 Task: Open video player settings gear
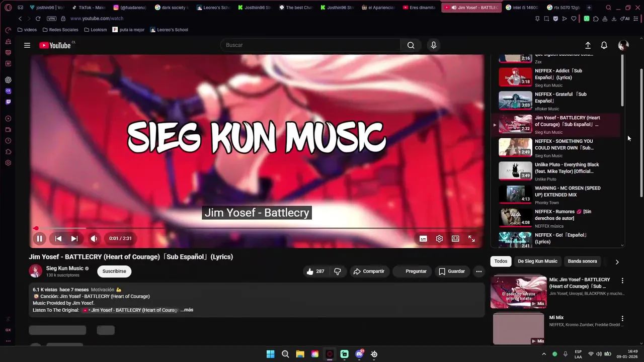click(x=439, y=239)
